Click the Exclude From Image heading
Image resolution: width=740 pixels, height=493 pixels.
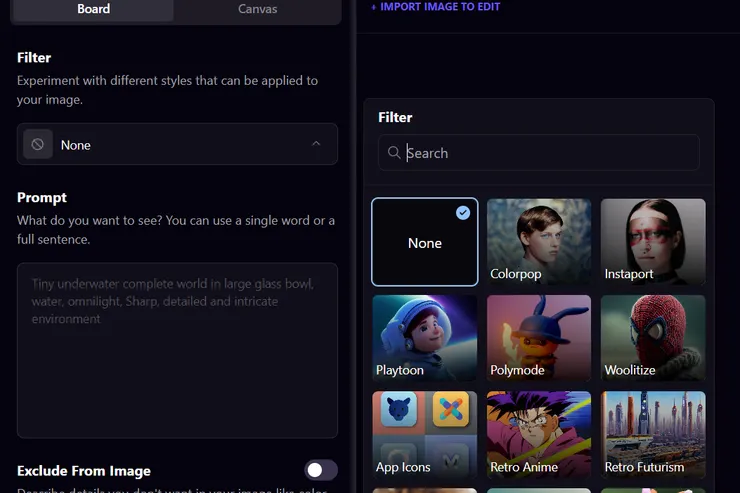coord(84,471)
